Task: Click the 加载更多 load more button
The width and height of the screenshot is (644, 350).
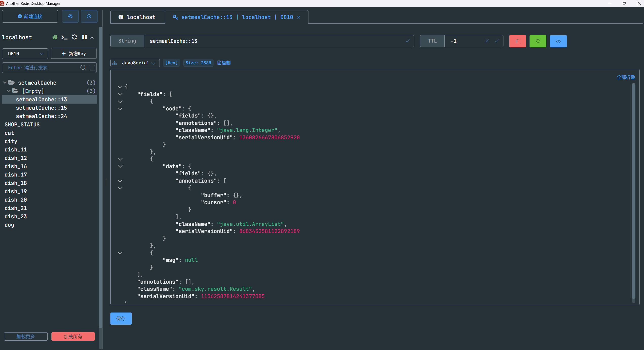Action: 26,337
